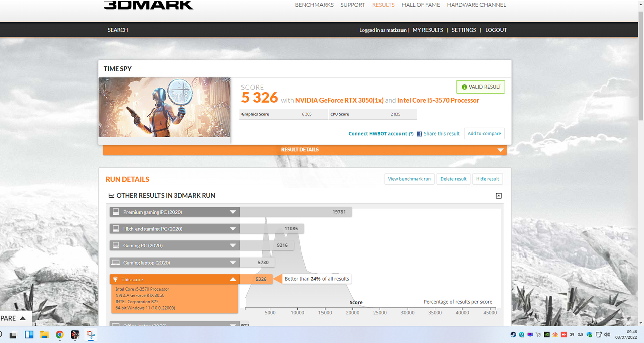Open My Results link
The image size is (644, 343).
click(x=428, y=30)
